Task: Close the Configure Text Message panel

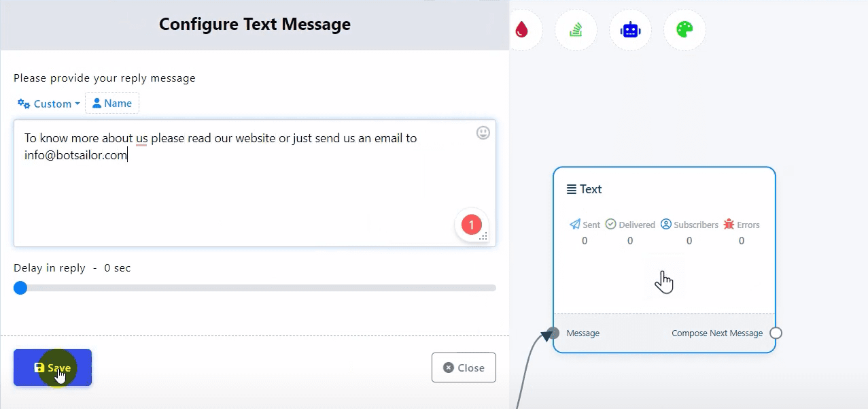Action: pyautogui.click(x=464, y=367)
